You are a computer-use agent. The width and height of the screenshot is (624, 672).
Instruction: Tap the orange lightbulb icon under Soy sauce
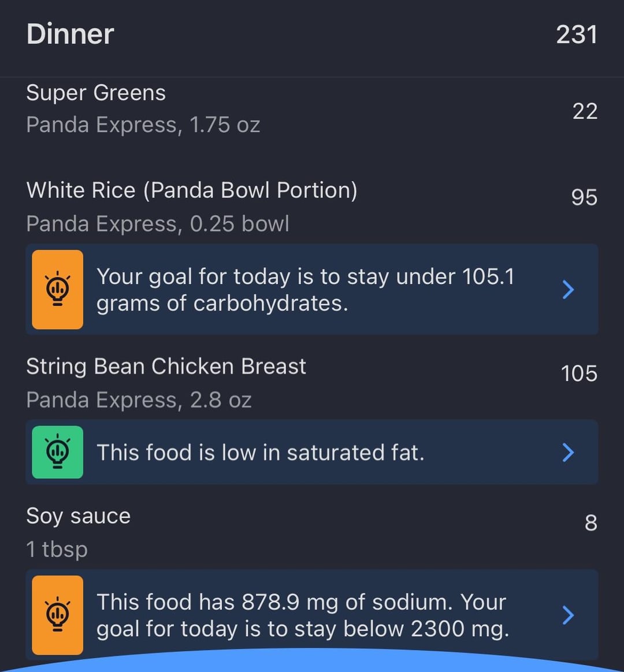pos(57,615)
